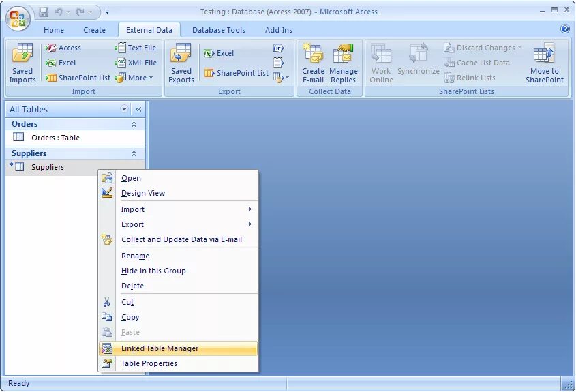The image size is (576, 392).
Task: Choose Delete from the context menu
Action: 179,286
